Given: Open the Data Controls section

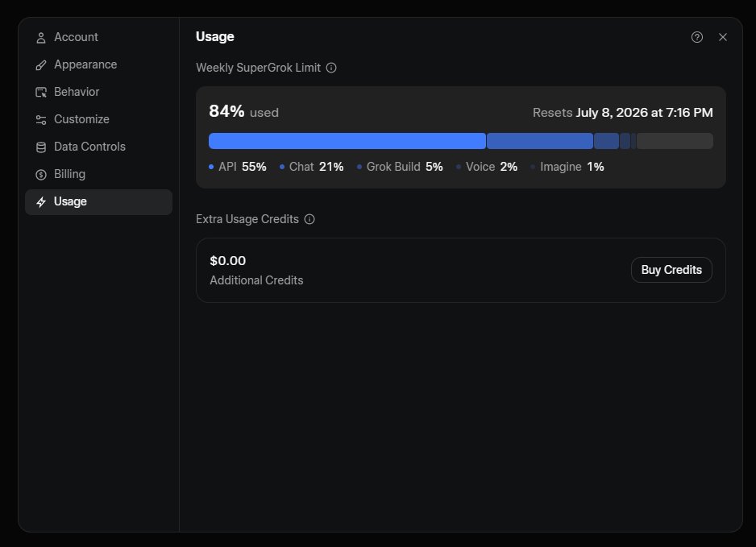Looking at the screenshot, I should click(98, 147).
